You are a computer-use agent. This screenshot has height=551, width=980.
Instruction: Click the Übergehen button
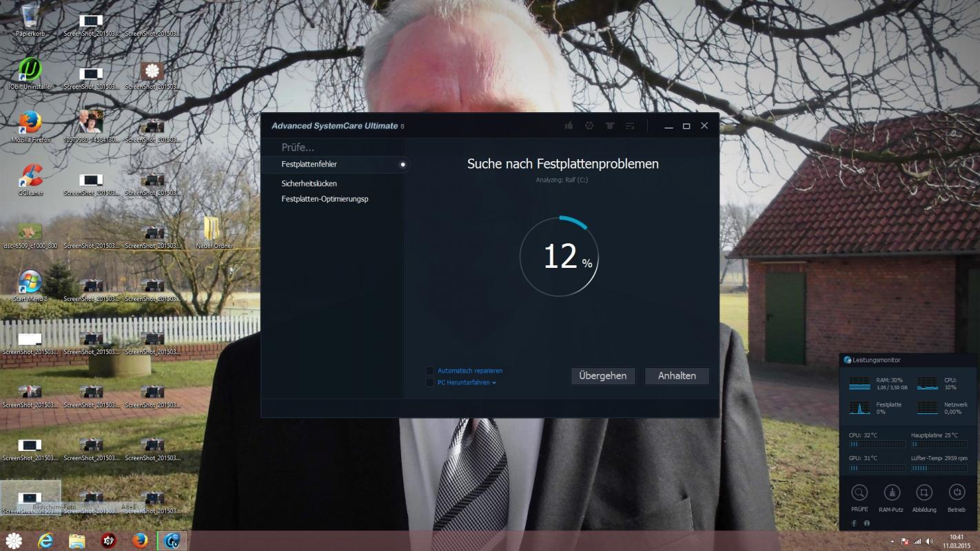pyautogui.click(x=603, y=375)
